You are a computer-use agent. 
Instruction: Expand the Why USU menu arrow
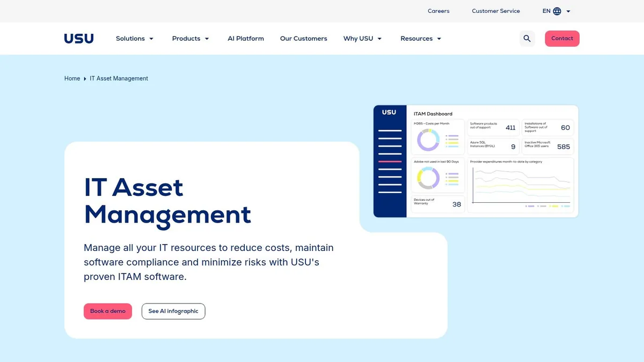coord(379,39)
